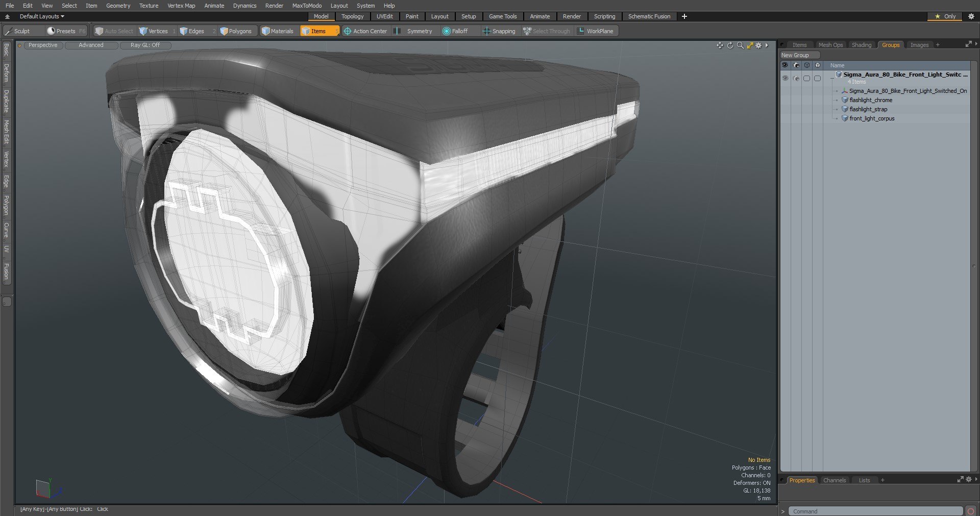Switch to the Shading panel tab
The height and width of the screenshot is (516, 980).
coord(862,45)
